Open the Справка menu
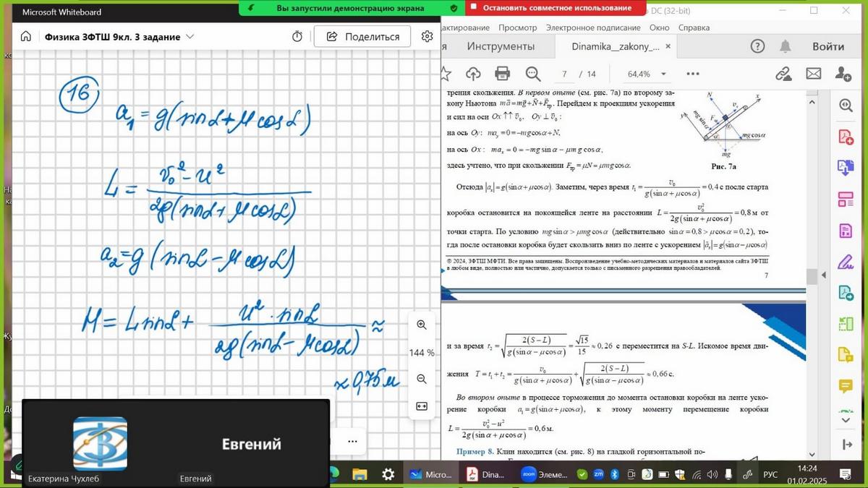Viewport: 868px width, 488px height. coord(694,27)
